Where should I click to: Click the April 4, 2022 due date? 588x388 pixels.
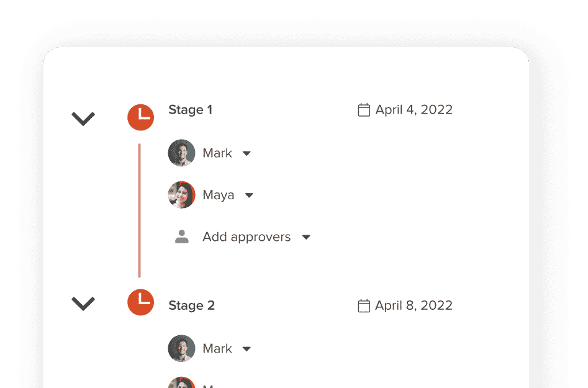(x=414, y=109)
